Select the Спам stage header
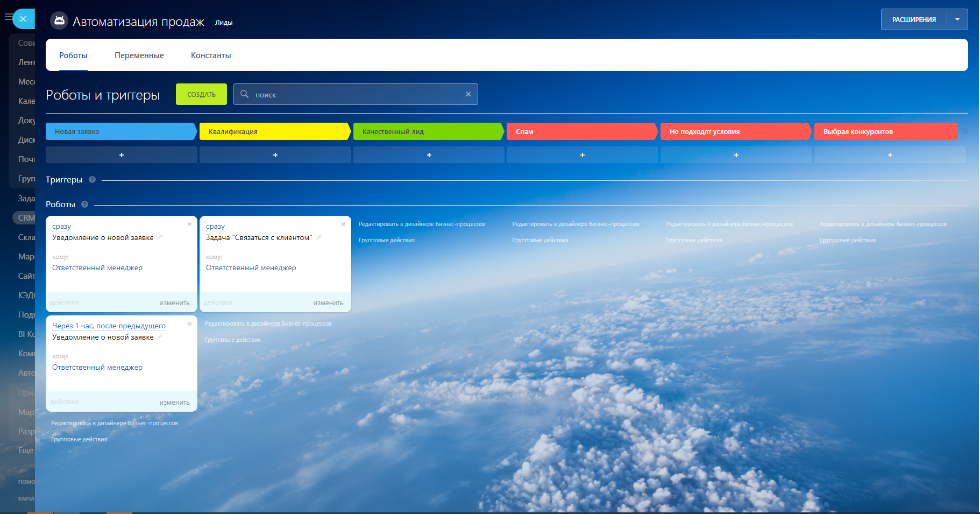The height and width of the screenshot is (514, 980). coord(583,131)
